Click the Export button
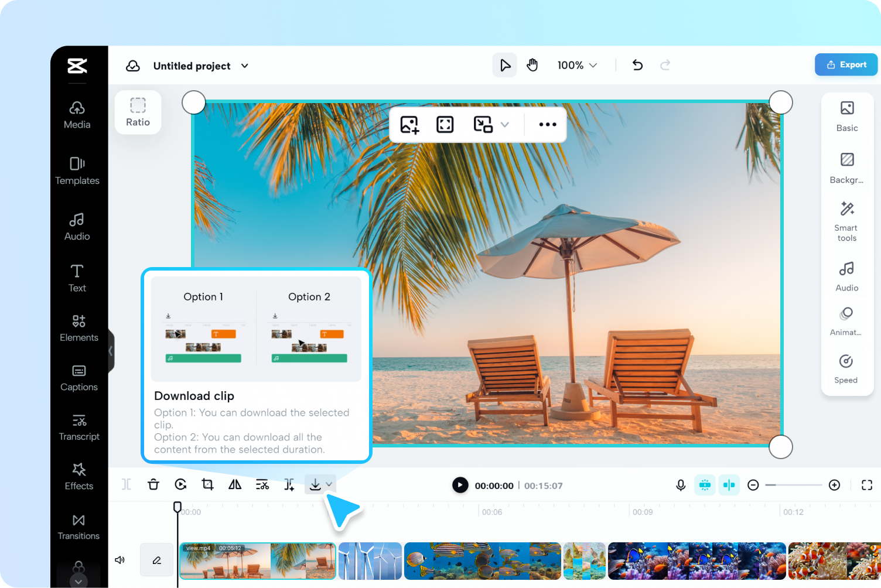The image size is (881, 588). pos(845,64)
